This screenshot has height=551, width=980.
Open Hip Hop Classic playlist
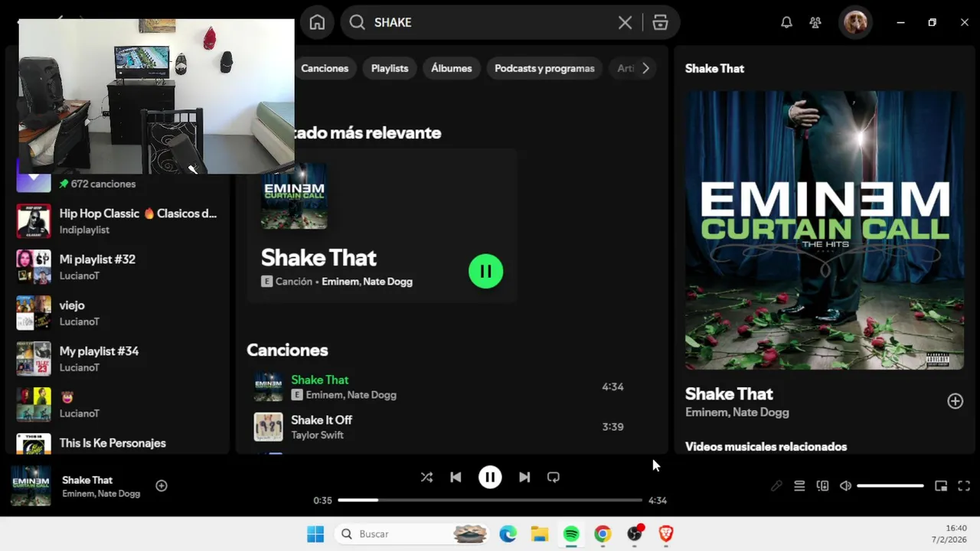[119, 220]
